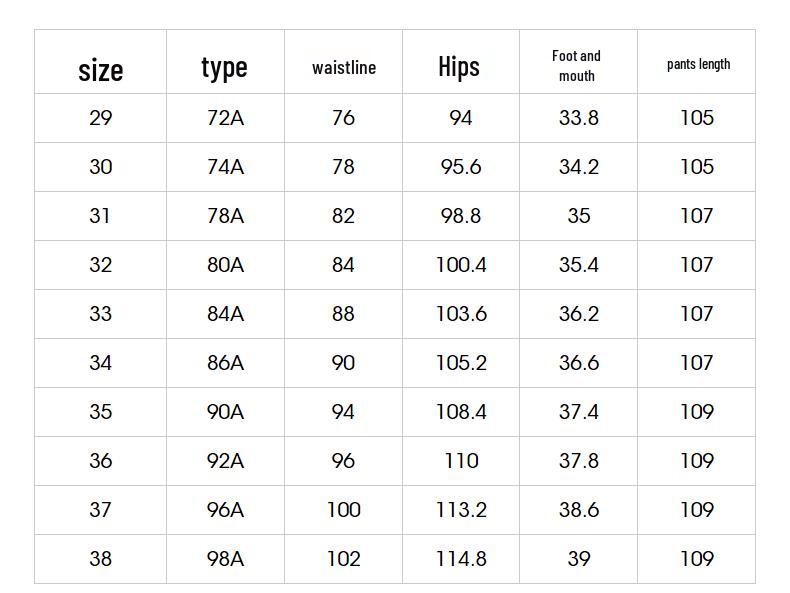Click the hips value 110
The width and height of the screenshot is (790, 593).
(460, 461)
